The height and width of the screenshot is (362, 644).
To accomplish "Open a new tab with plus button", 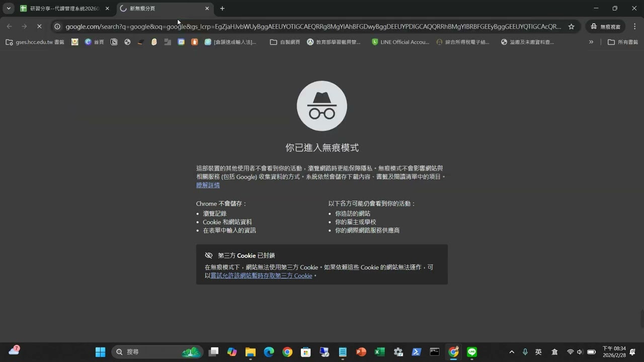I will [x=222, y=9].
